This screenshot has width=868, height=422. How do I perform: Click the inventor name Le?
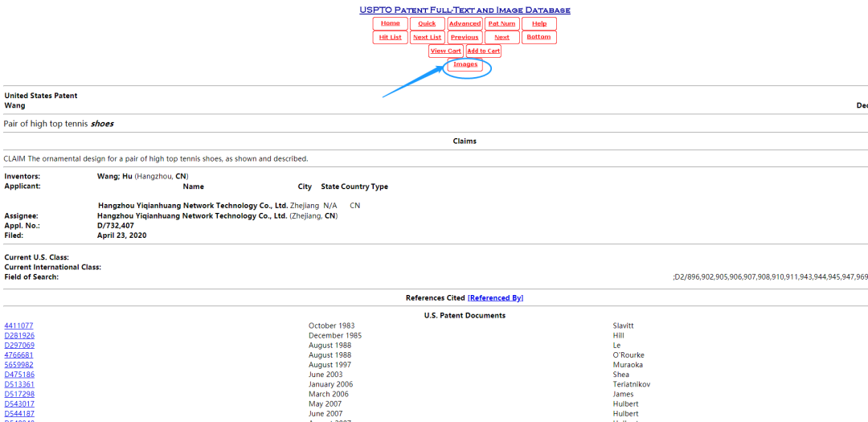[616, 346]
